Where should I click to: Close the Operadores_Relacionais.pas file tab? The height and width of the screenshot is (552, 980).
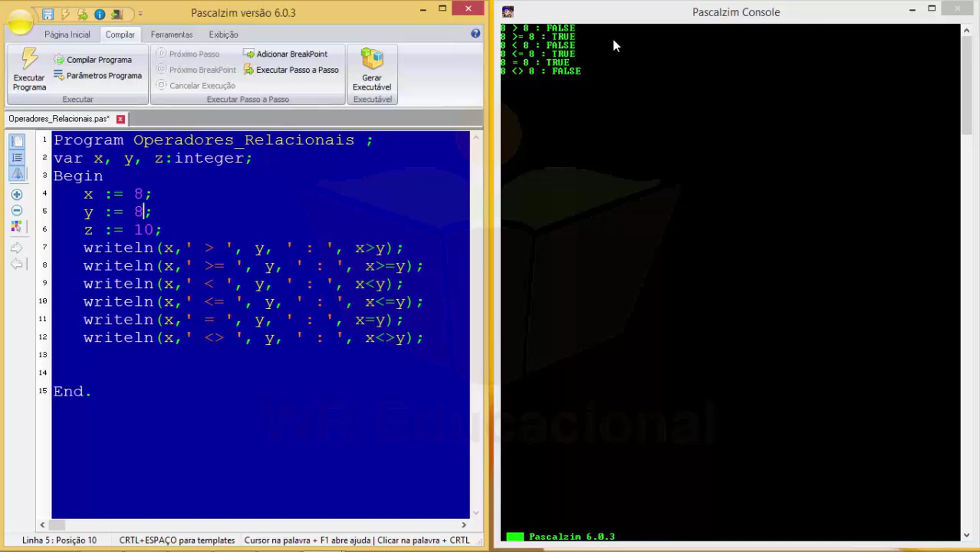click(x=120, y=119)
